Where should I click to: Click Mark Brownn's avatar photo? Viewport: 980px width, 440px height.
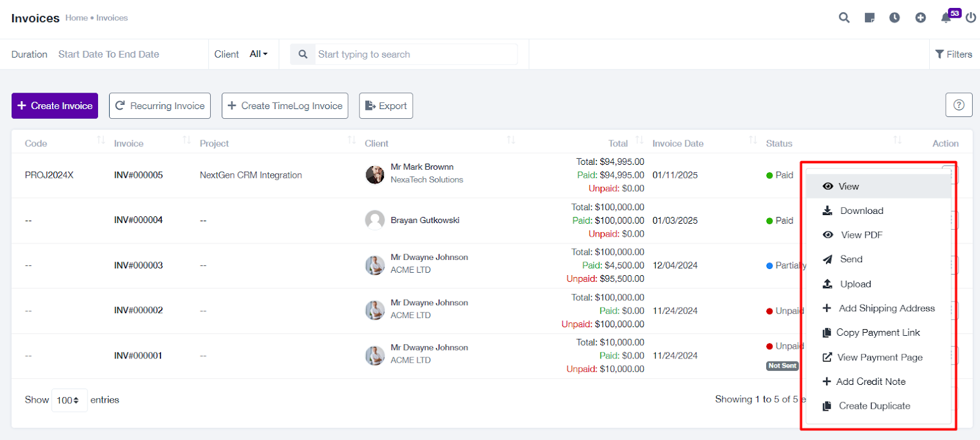click(x=375, y=175)
